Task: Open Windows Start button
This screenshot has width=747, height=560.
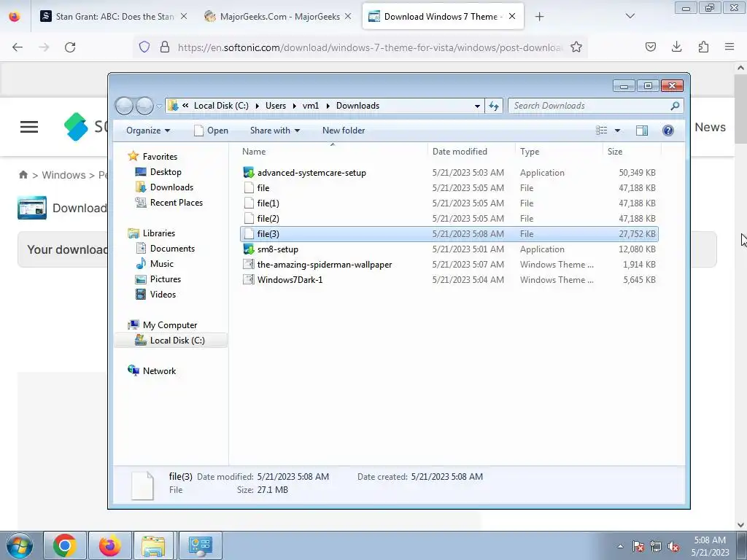Action: point(20,545)
